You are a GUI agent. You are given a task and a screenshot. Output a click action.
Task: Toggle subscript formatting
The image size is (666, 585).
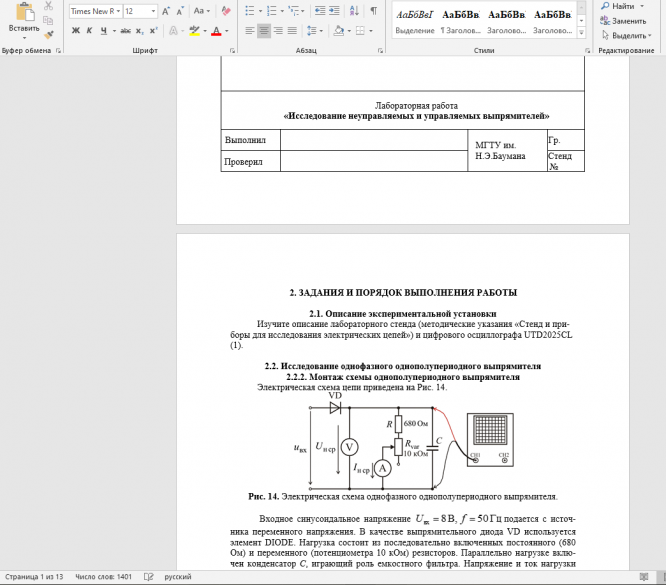pos(139,31)
